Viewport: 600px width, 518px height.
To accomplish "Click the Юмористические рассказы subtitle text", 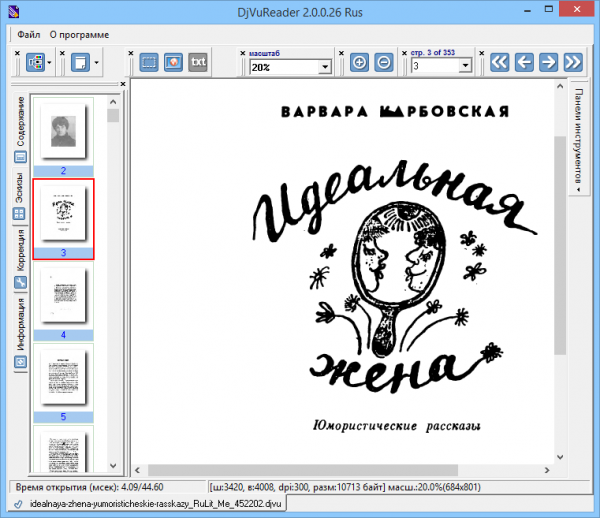I will [x=397, y=426].
